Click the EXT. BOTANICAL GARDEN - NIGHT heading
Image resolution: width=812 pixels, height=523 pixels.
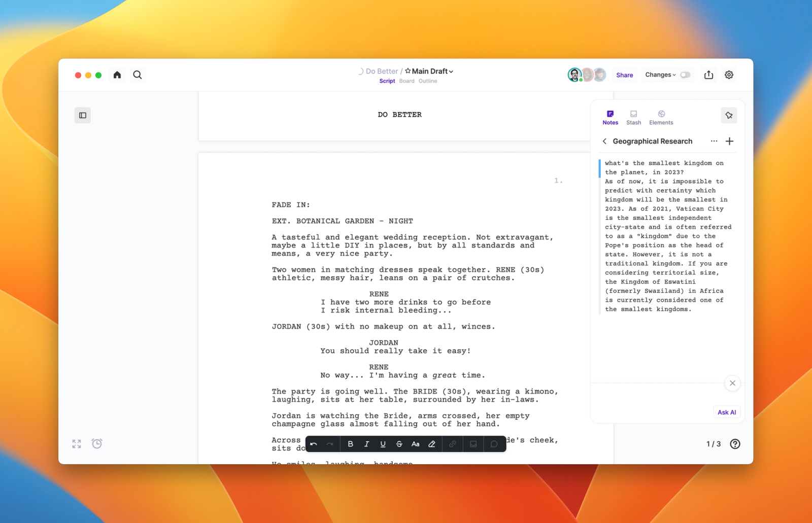click(343, 221)
